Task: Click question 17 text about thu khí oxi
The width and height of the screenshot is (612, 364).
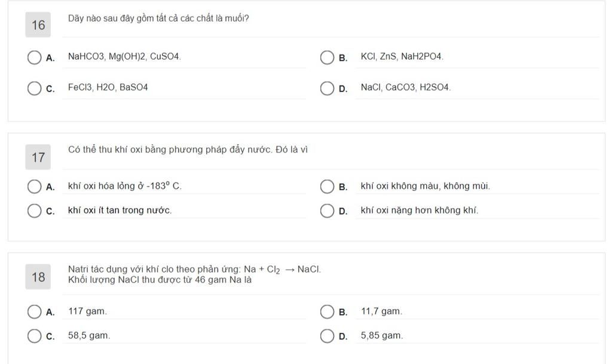Action: click(x=188, y=150)
